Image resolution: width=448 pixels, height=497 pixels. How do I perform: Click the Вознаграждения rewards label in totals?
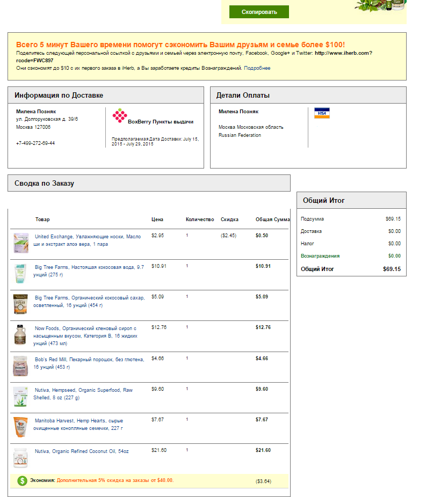point(320,256)
